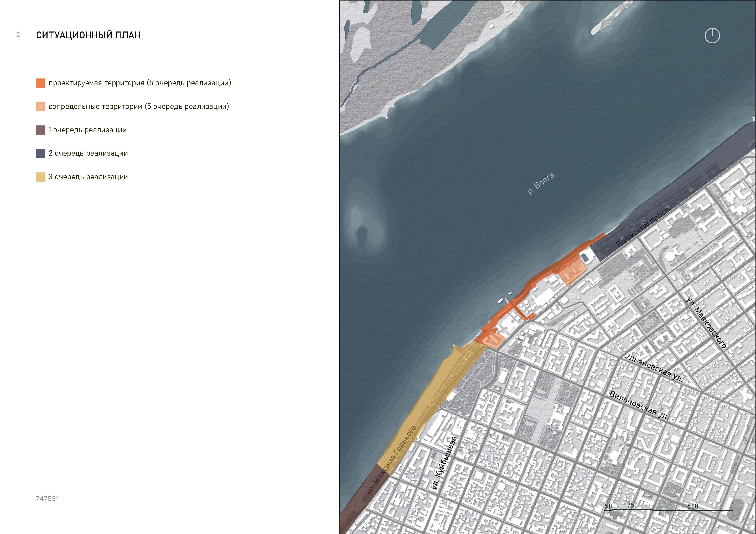Click the project code 747531
756x534 pixels.
click(48, 499)
